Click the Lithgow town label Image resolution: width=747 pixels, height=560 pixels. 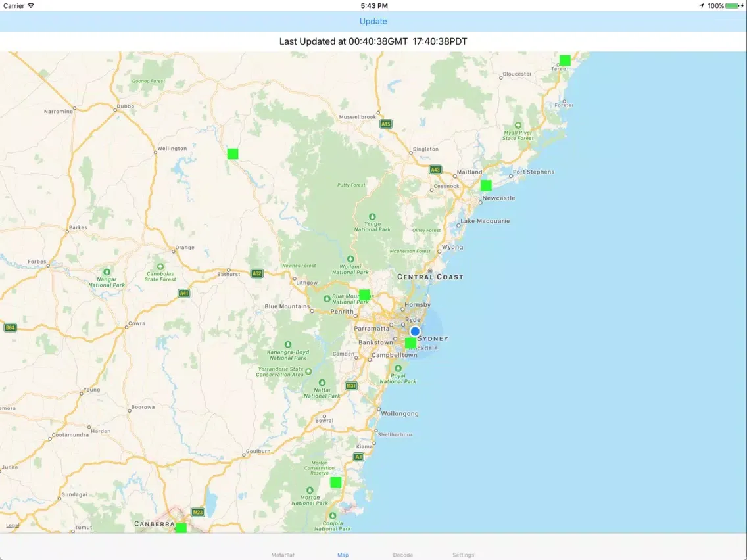pyautogui.click(x=307, y=283)
